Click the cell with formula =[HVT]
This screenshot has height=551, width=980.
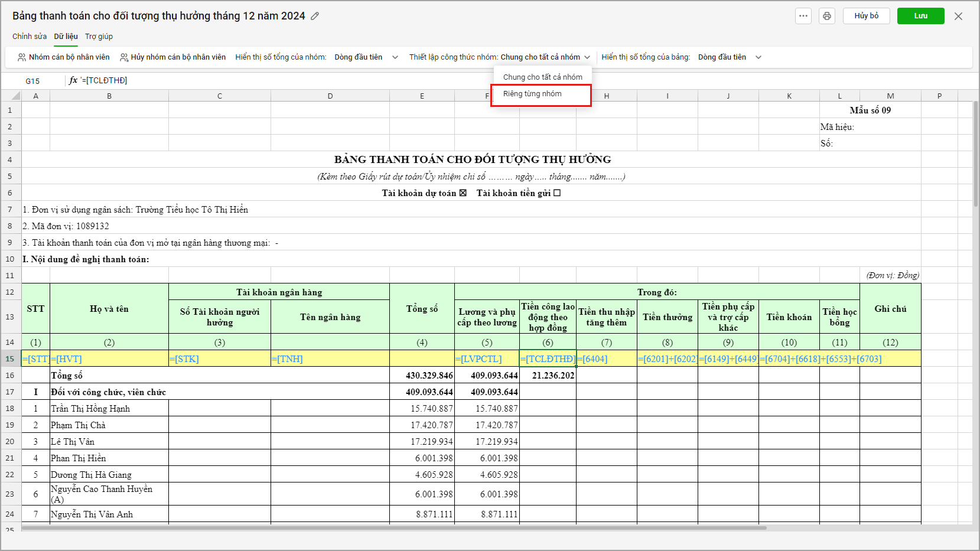(x=109, y=358)
